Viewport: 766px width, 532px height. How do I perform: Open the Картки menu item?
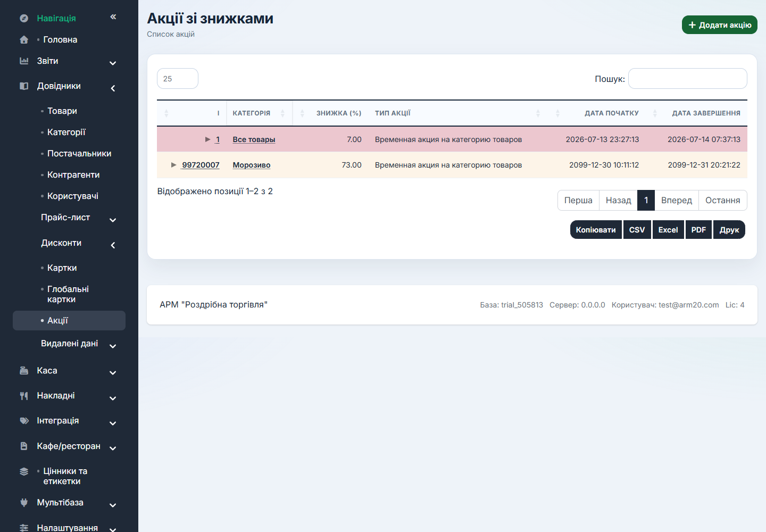[62, 268]
